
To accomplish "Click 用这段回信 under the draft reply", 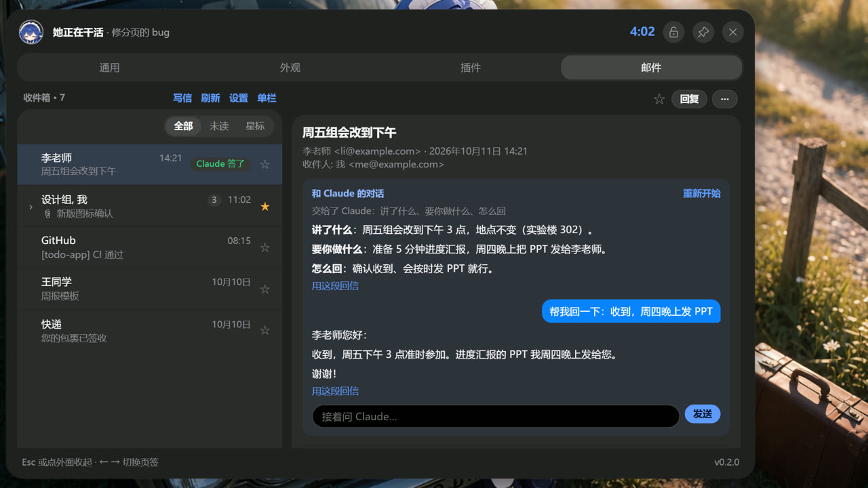I will 335,391.
